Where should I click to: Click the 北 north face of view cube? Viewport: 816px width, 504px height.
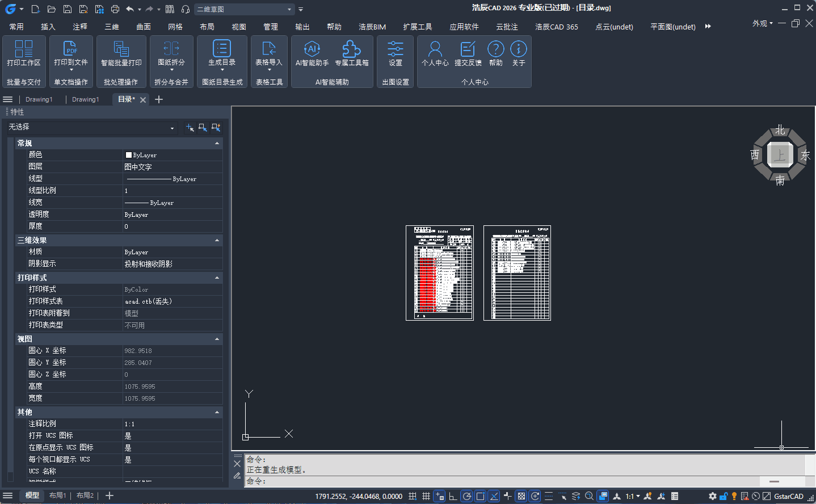(x=780, y=131)
